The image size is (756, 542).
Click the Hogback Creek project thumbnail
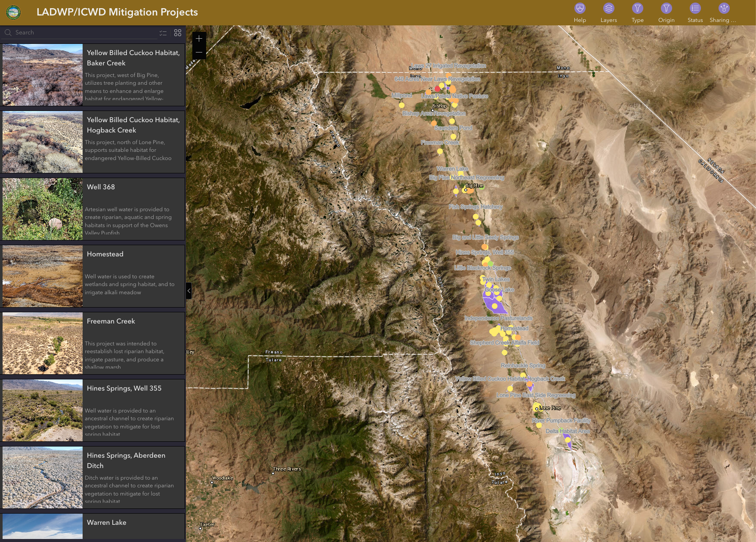coord(43,142)
